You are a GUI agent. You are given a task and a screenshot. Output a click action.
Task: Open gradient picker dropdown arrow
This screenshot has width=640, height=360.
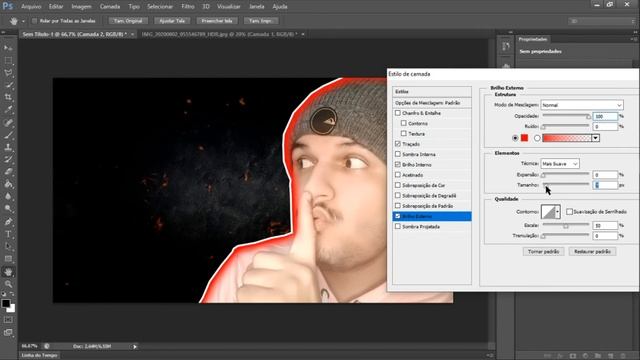coord(596,138)
